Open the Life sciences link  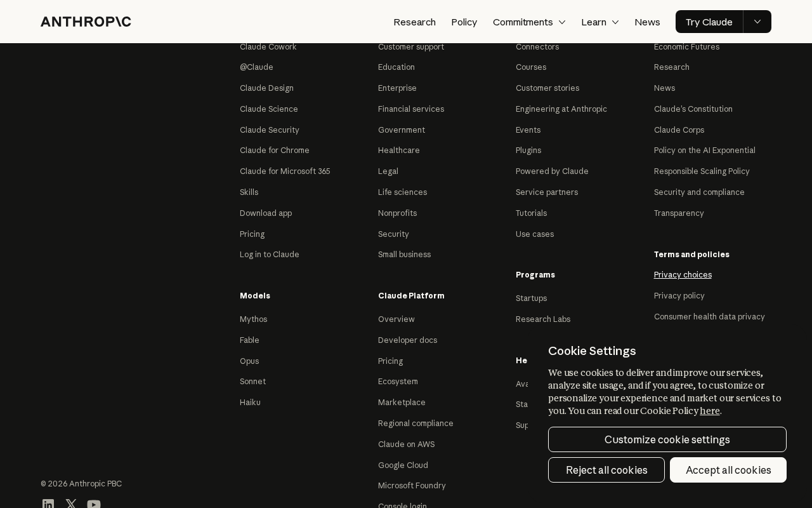pos(402,192)
